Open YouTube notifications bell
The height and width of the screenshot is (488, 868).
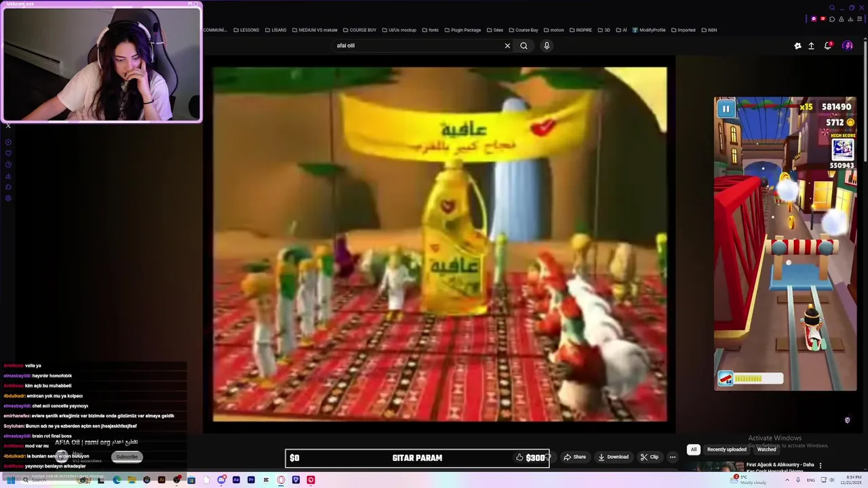[x=828, y=45]
